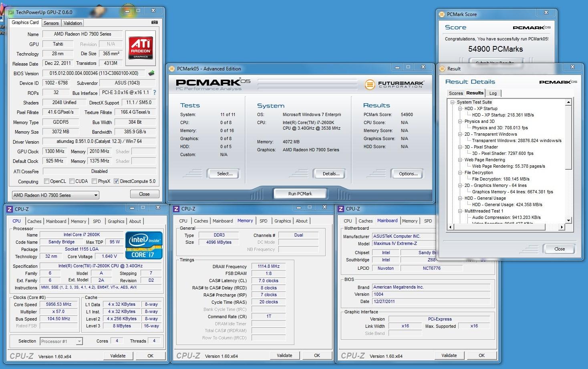Click the GPU-Z title bar app icon
Viewport: 588px width, 369px height.
(11, 12)
